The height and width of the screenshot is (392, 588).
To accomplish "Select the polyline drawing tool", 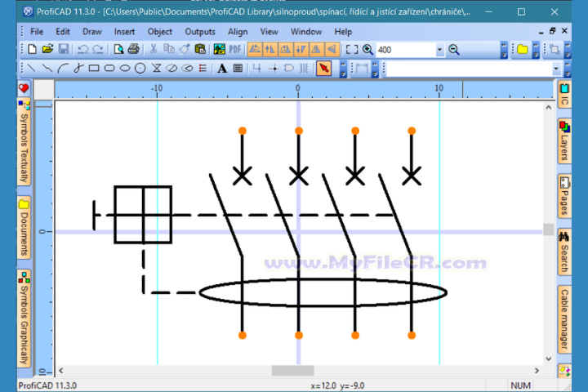I will point(47,69).
